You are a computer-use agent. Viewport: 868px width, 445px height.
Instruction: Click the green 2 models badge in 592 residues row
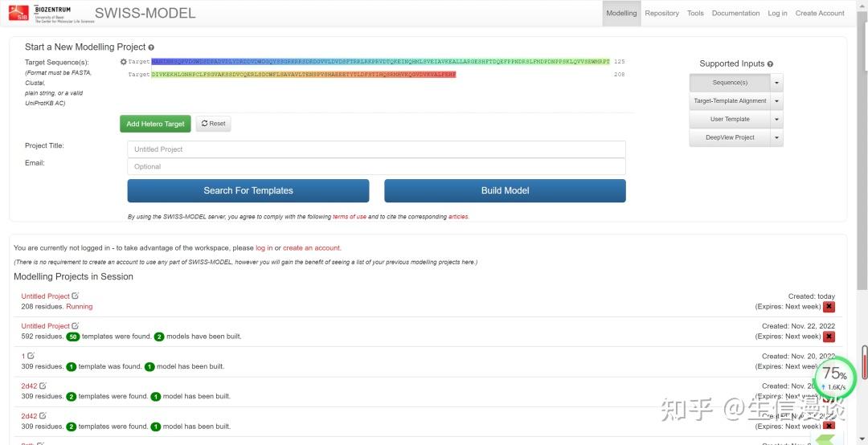[159, 337]
